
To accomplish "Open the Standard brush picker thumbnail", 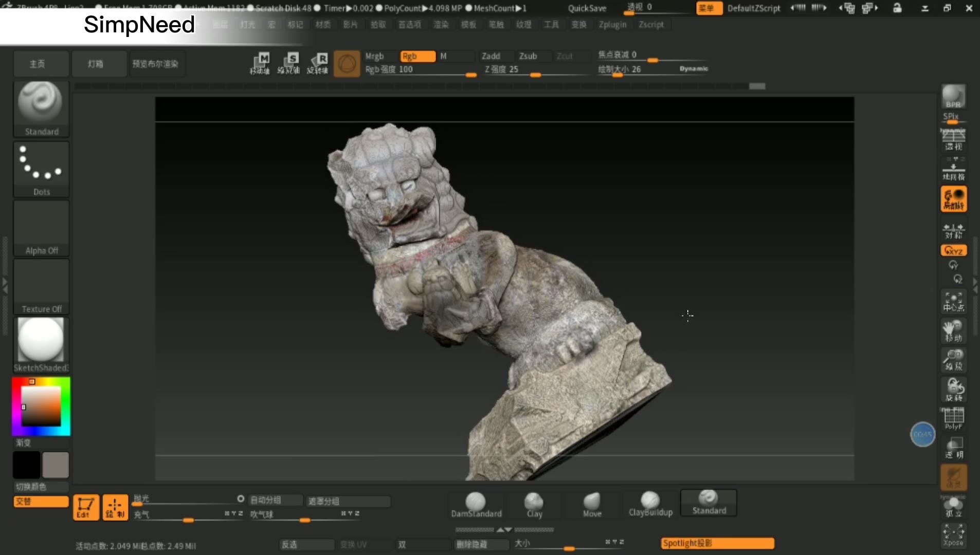I will tap(41, 108).
